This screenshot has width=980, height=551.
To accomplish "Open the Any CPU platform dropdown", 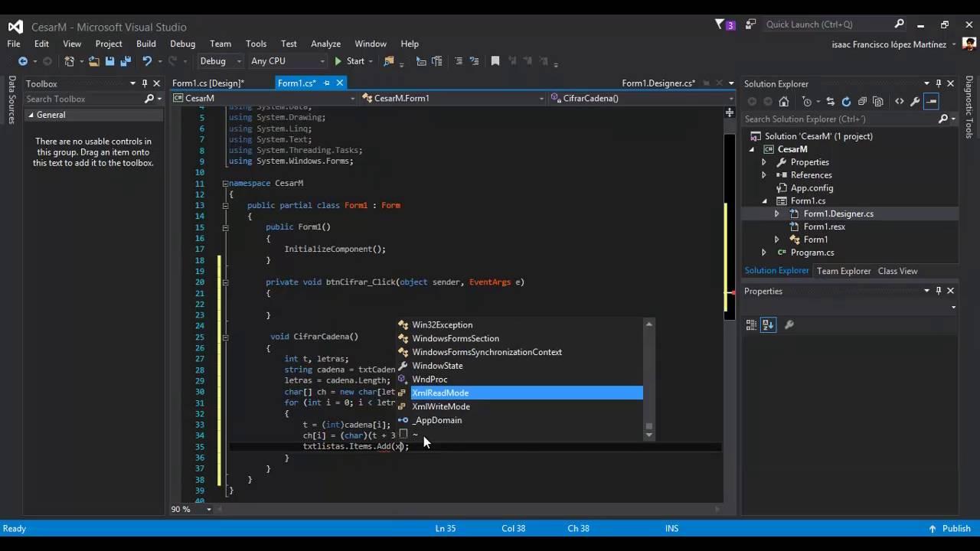I will click(x=288, y=61).
